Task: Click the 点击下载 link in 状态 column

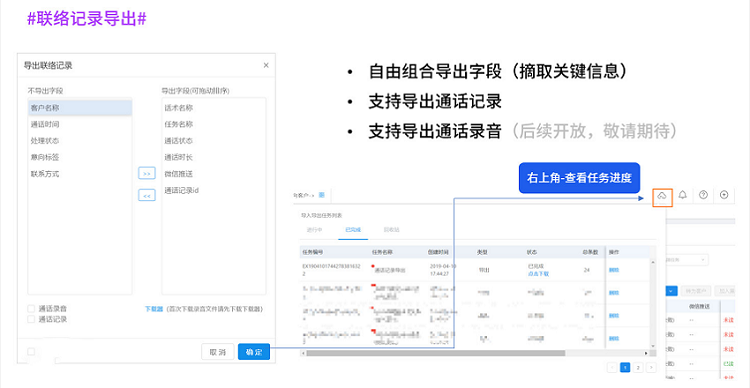Action: click(538, 274)
